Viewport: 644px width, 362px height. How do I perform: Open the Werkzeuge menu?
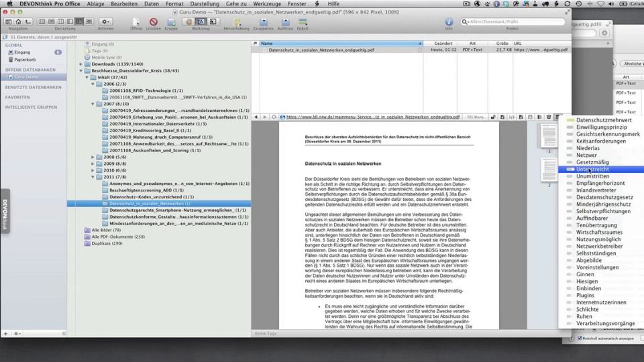(267, 4)
